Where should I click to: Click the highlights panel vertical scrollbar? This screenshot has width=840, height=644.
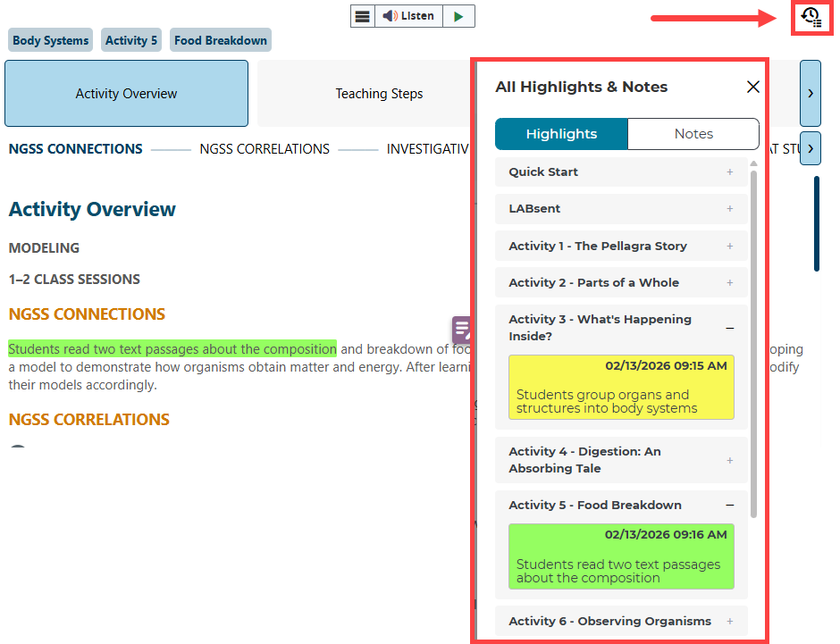[753, 339]
